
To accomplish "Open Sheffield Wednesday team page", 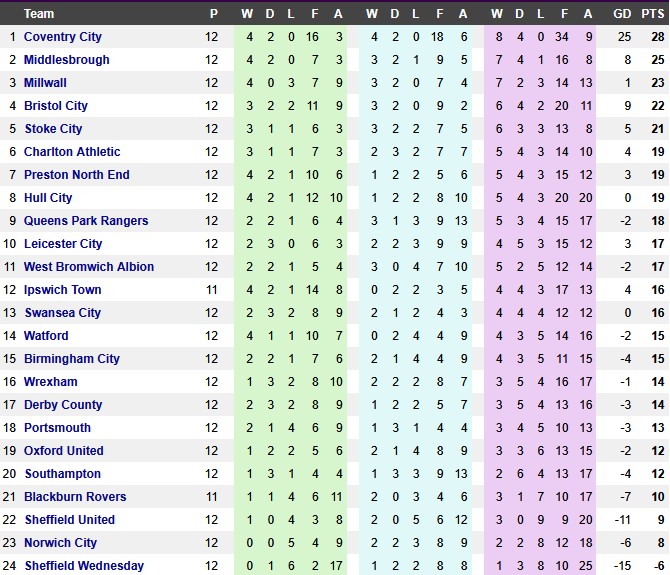I will coord(84,566).
